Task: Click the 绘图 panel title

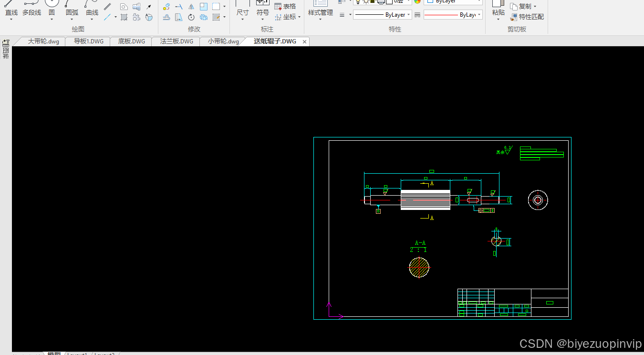Action: [x=78, y=29]
